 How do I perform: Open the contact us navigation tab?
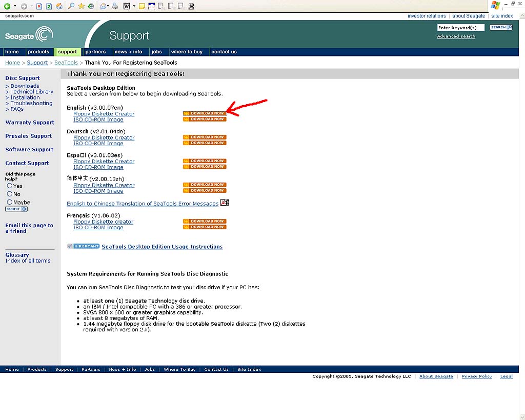(224, 52)
